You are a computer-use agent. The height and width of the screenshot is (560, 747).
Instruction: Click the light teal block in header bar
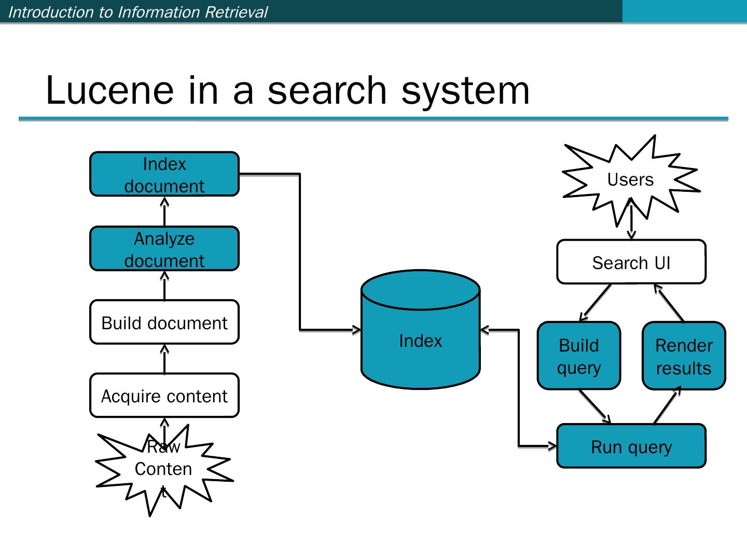684,11
